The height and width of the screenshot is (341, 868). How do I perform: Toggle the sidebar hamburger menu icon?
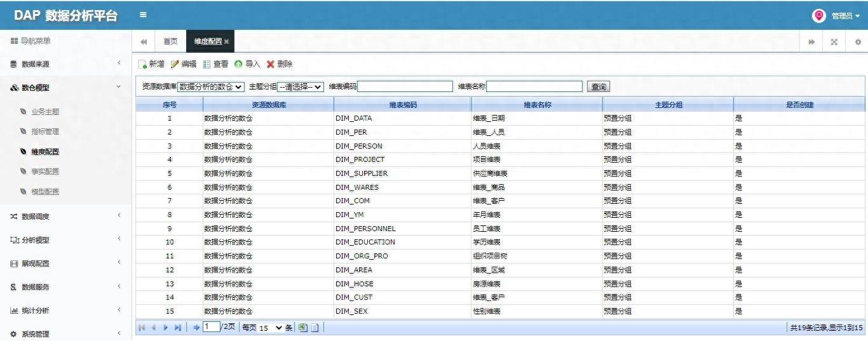[144, 15]
